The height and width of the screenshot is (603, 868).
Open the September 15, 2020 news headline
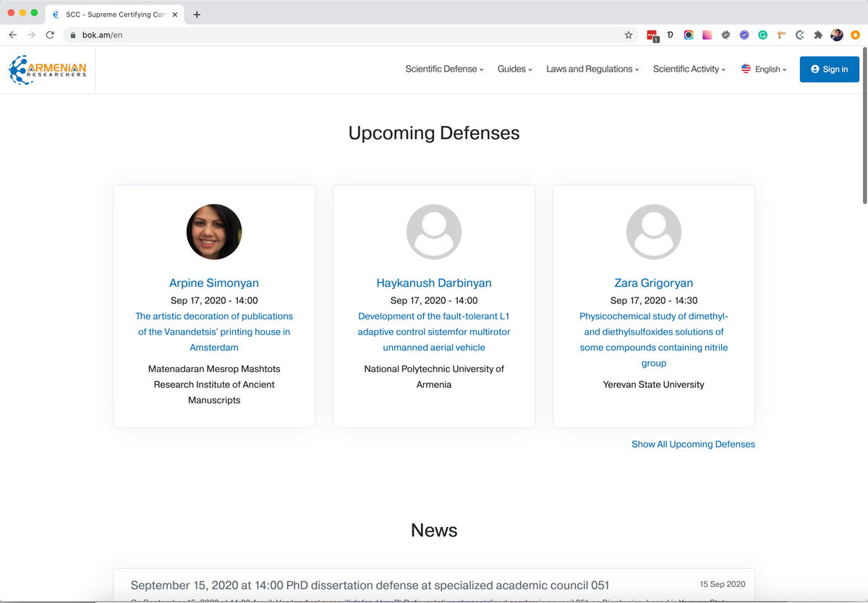[x=370, y=585]
